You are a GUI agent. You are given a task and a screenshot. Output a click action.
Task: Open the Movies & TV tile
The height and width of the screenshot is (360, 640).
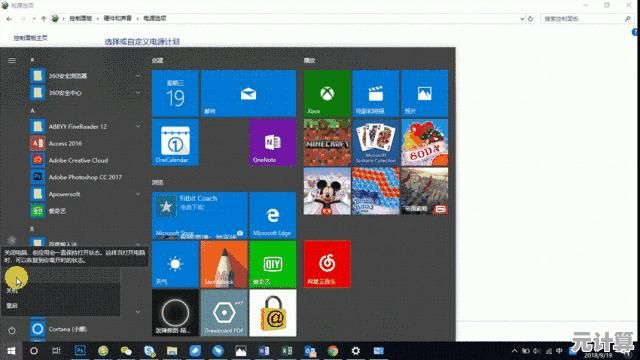click(376, 93)
